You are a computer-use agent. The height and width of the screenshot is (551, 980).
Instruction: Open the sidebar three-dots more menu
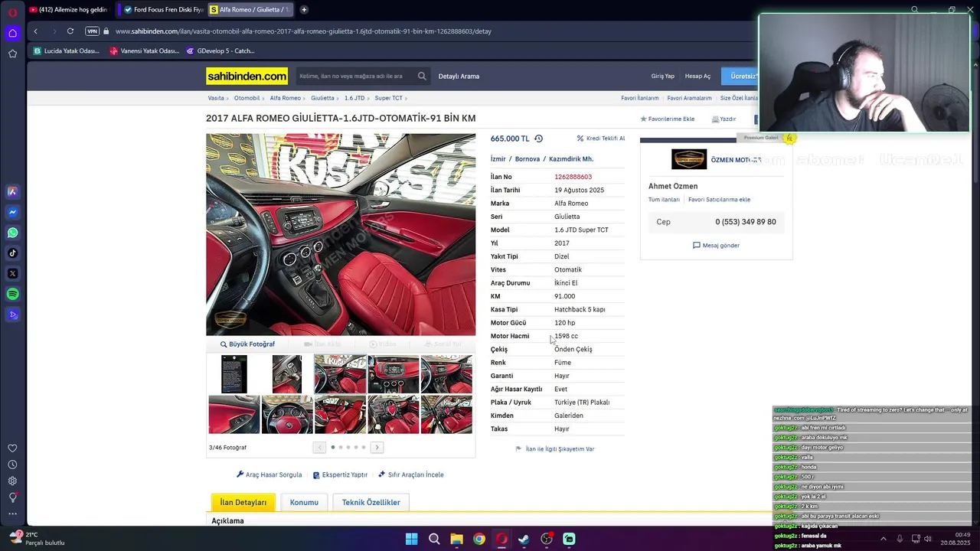click(12, 514)
